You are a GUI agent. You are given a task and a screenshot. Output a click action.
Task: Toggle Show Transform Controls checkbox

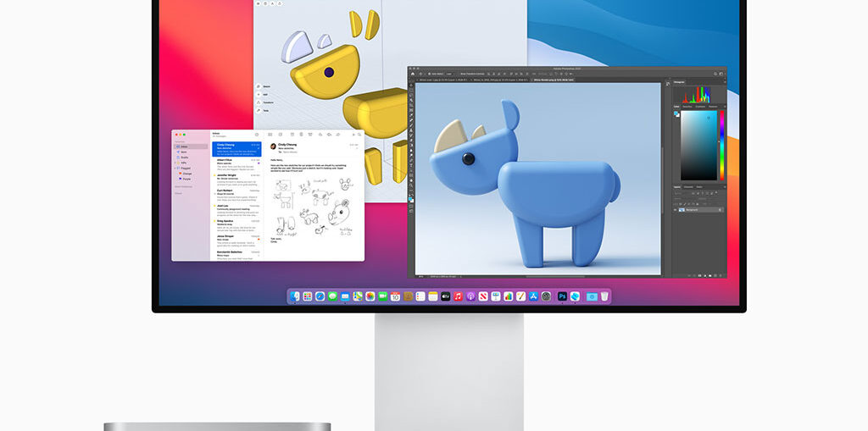[462, 75]
